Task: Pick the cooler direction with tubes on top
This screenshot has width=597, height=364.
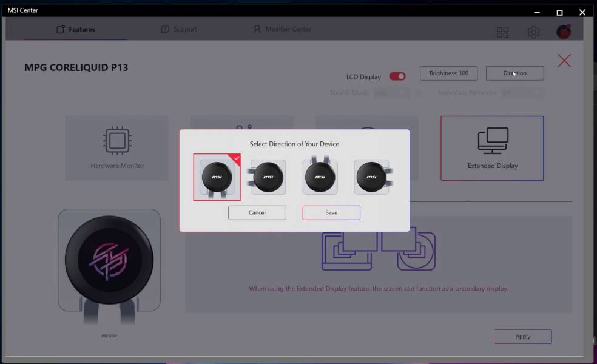Action: click(x=320, y=177)
